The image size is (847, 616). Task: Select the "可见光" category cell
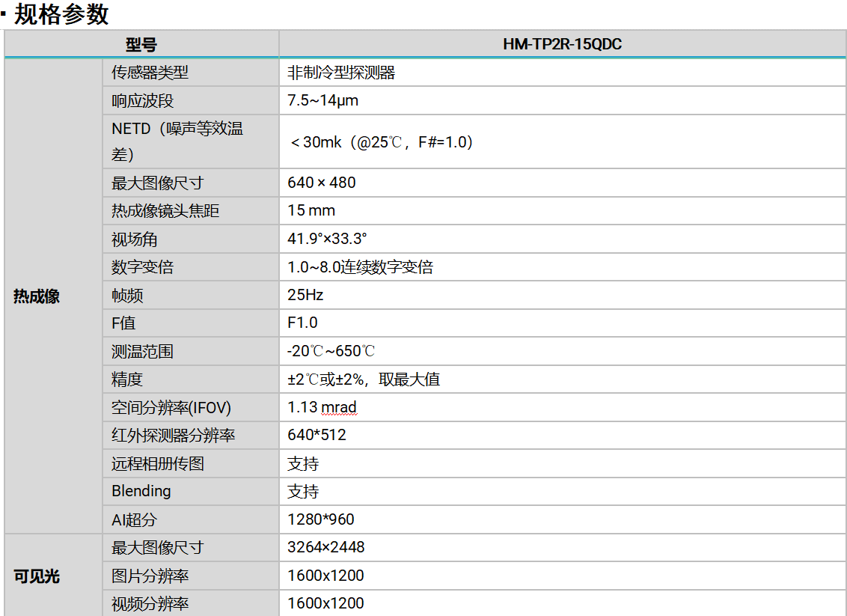click(x=53, y=576)
